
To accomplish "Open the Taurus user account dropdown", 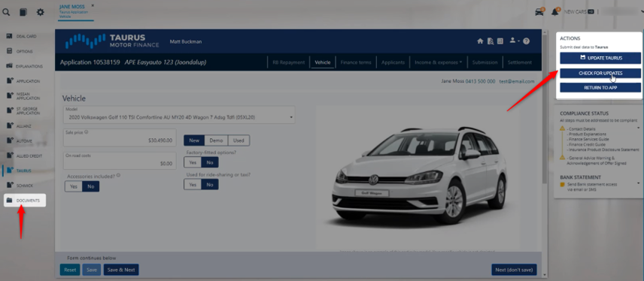I will tap(514, 41).
